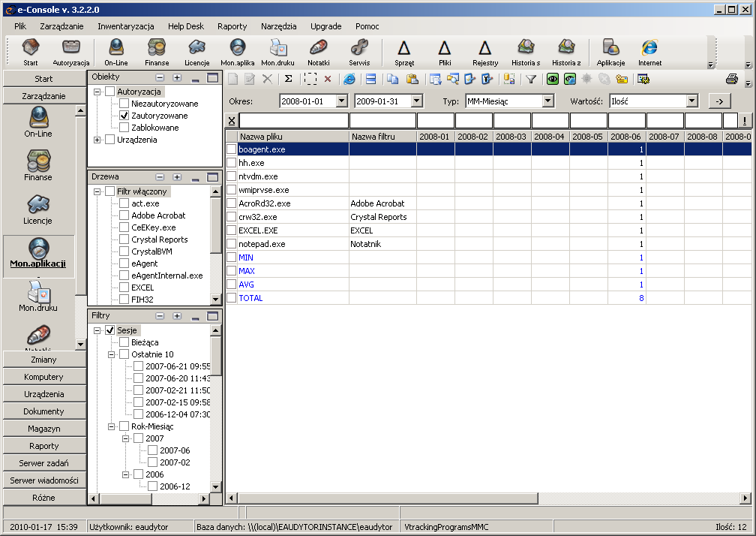
Task: Open the Dokumenty sidebar section
Action: click(43, 411)
